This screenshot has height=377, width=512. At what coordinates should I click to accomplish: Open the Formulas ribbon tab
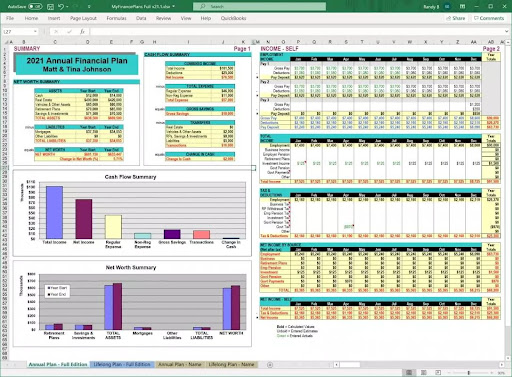pos(116,18)
